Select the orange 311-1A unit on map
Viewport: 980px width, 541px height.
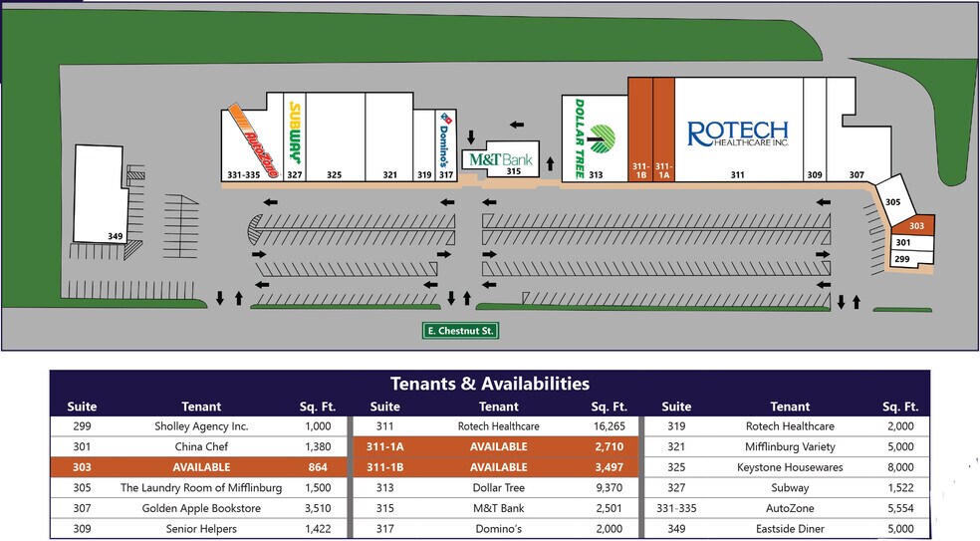click(664, 130)
